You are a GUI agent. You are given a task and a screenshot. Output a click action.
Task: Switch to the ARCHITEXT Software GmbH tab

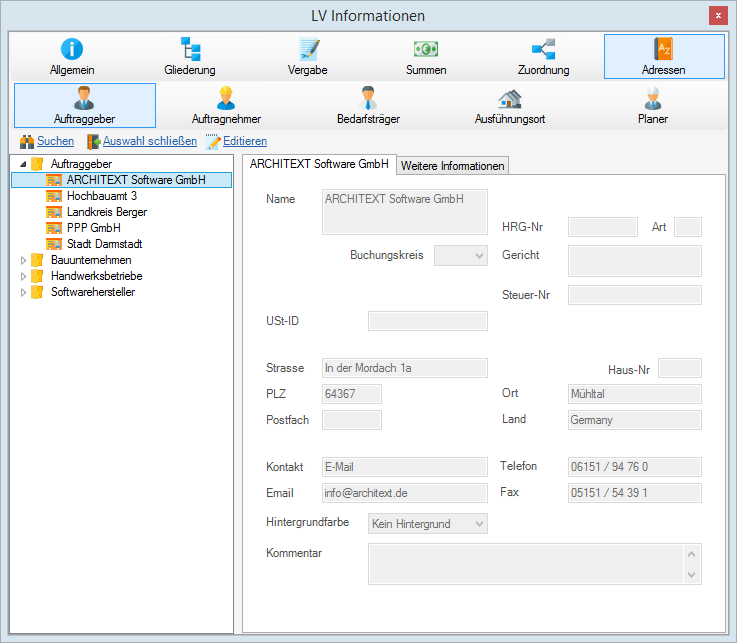pos(319,164)
